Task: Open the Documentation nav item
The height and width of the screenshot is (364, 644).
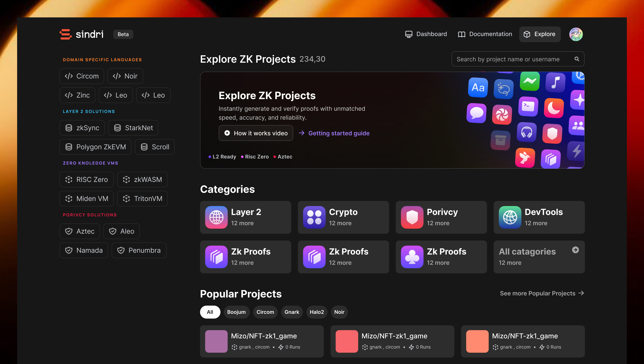Action: (485, 34)
